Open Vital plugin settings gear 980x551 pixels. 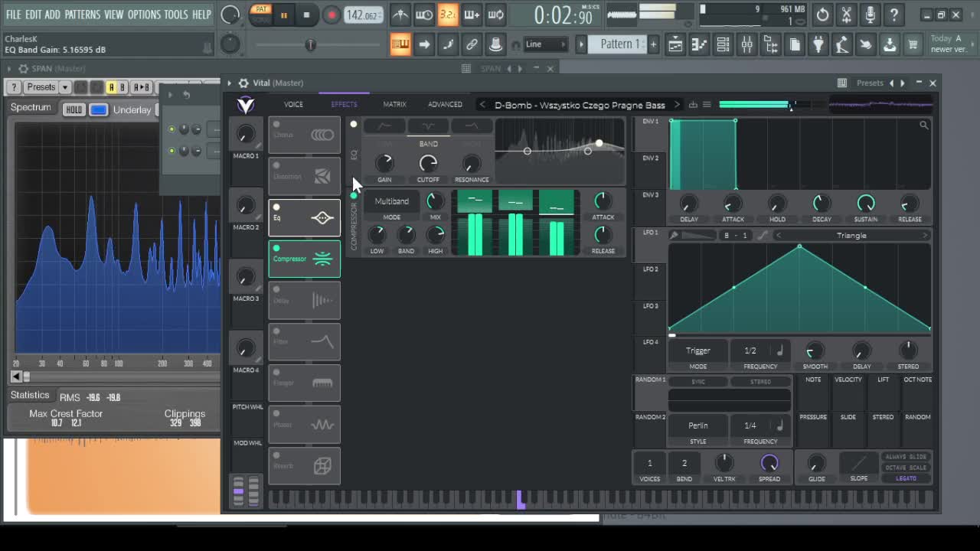click(x=243, y=83)
